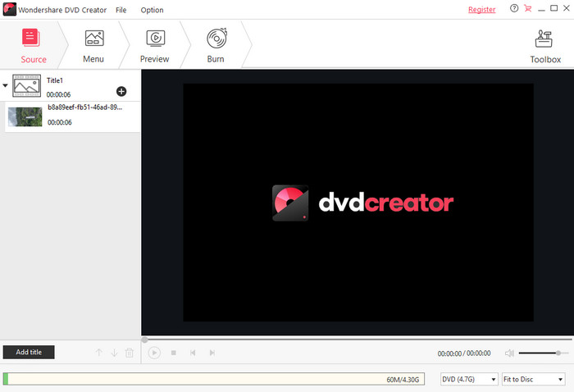The width and height of the screenshot is (574, 392).
Task: Select the Title1 filmstrip icon
Action: pyautogui.click(x=27, y=85)
